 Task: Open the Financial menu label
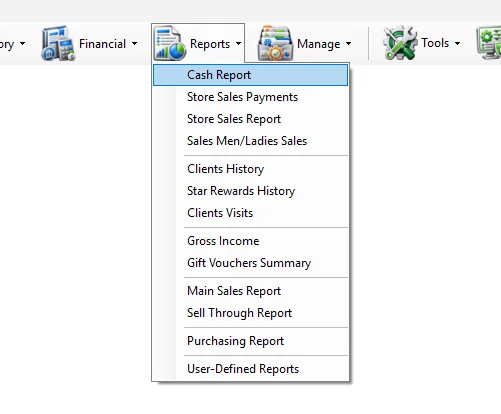[x=102, y=44]
